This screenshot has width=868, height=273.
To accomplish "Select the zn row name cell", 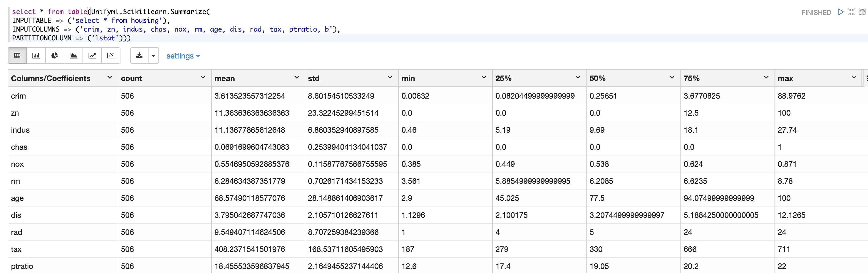I will [x=63, y=113].
